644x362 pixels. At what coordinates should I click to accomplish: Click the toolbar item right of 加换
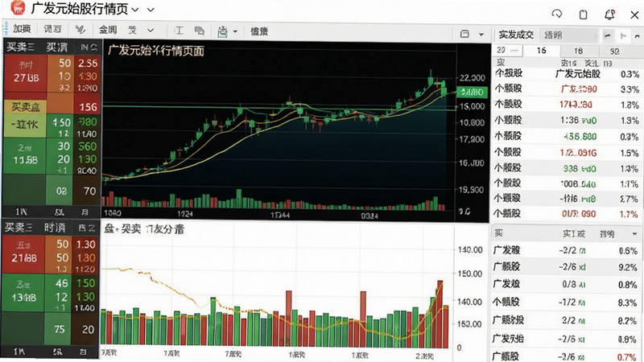pos(52,29)
